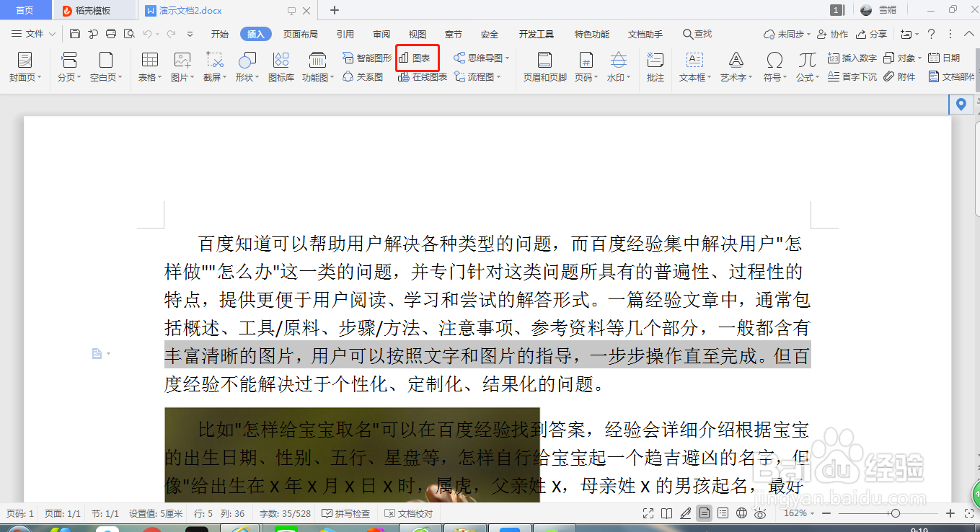Screen dimensions: 980x532
Task: Expand the 对象 object dropdown
Action: click(920, 58)
